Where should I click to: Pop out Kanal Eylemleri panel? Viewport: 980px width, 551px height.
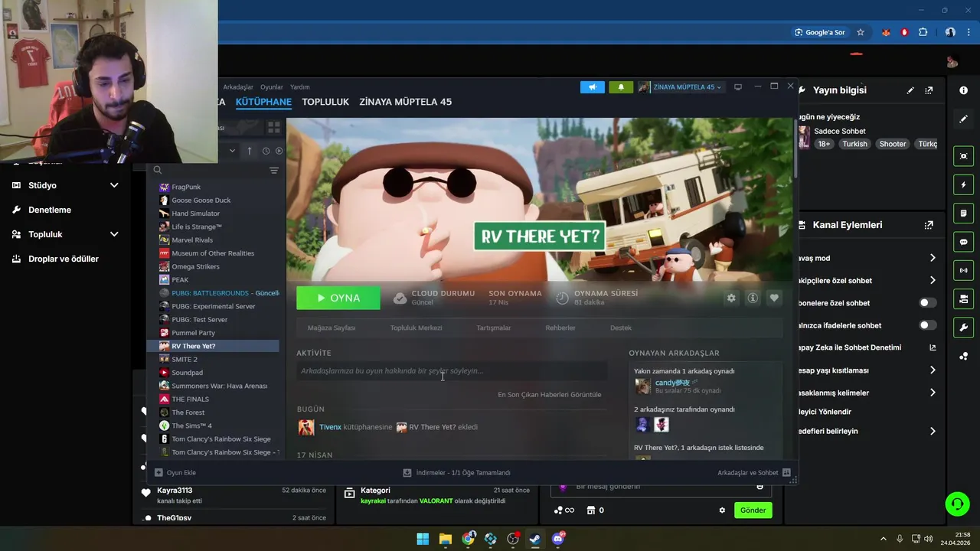pyautogui.click(x=929, y=225)
